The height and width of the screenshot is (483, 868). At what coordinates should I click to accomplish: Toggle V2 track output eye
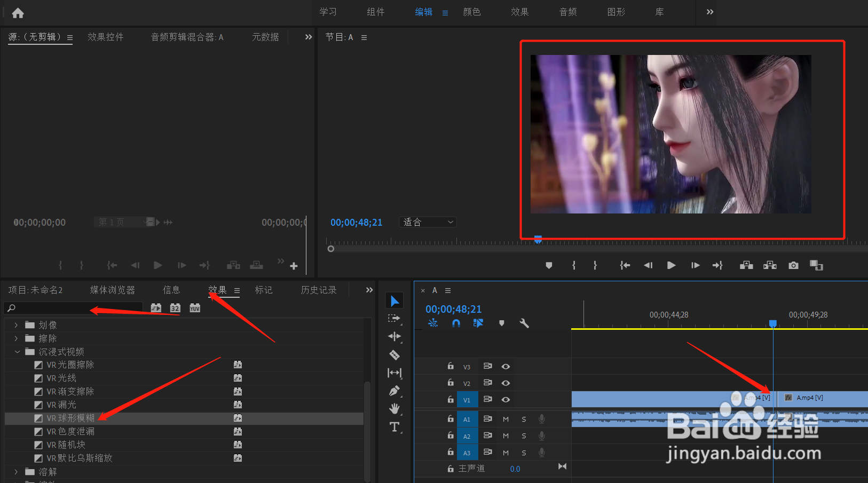click(506, 383)
